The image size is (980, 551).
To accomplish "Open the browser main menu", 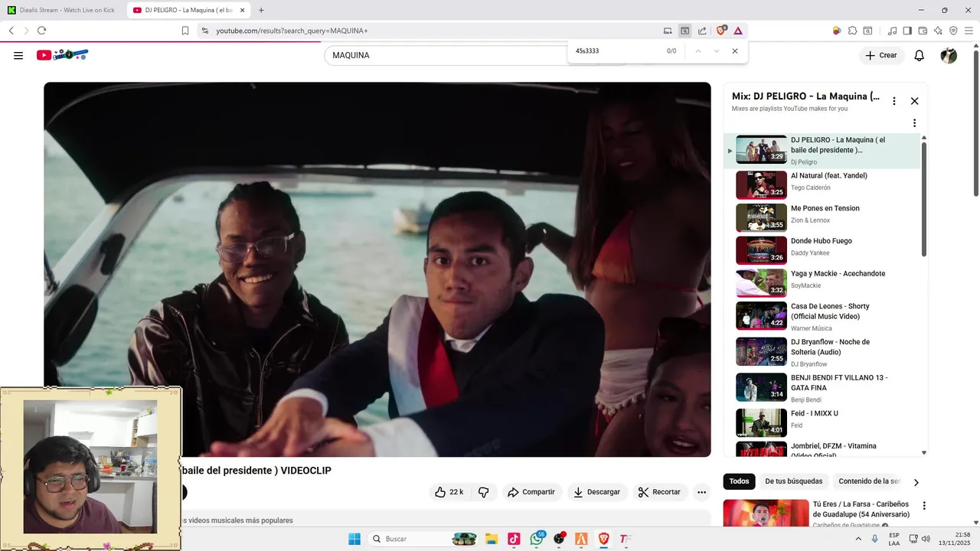I will pyautogui.click(x=969, y=31).
